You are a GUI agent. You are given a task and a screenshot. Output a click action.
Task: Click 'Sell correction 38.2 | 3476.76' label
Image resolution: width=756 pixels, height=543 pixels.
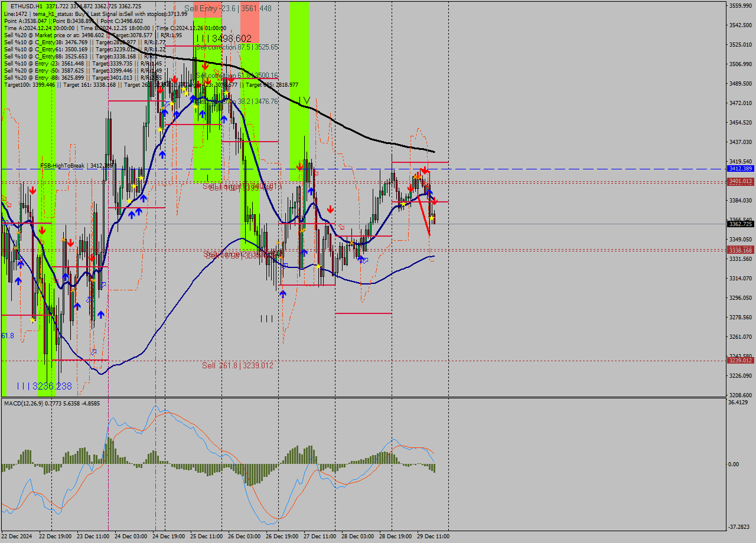[x=236, y=102]
